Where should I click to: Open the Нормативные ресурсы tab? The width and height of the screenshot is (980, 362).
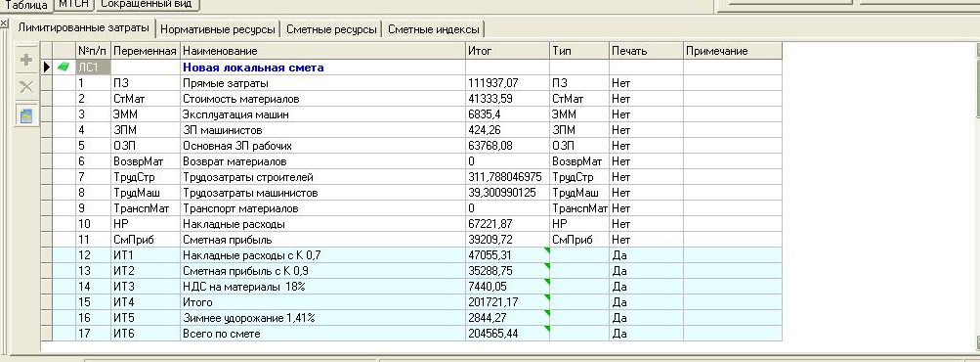click(x=218, y=28)
